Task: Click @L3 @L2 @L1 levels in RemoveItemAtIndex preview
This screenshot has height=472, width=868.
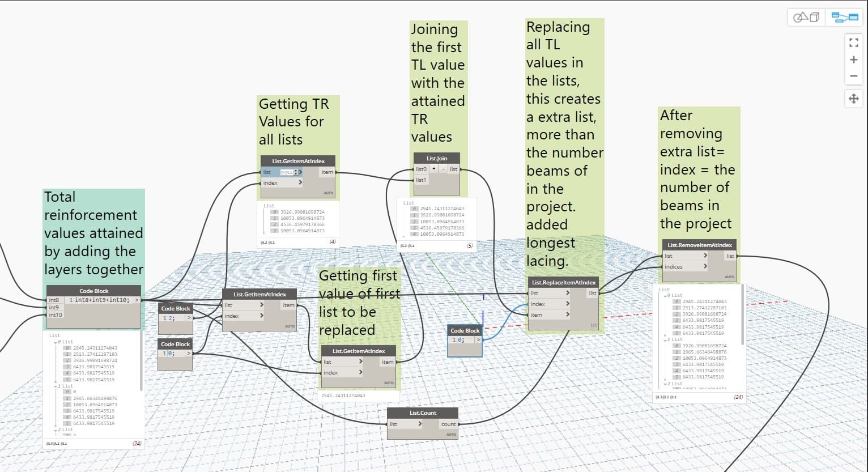Action: tap(666, 397)
